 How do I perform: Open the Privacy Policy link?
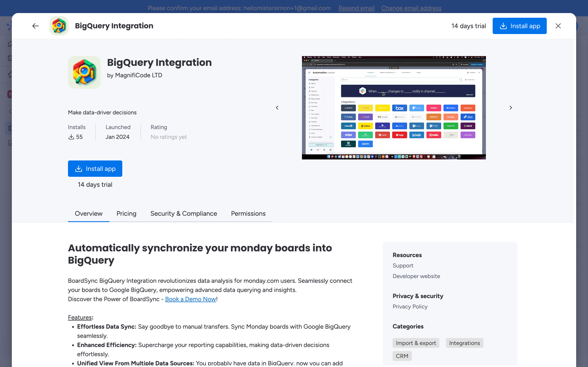(410, 307)
